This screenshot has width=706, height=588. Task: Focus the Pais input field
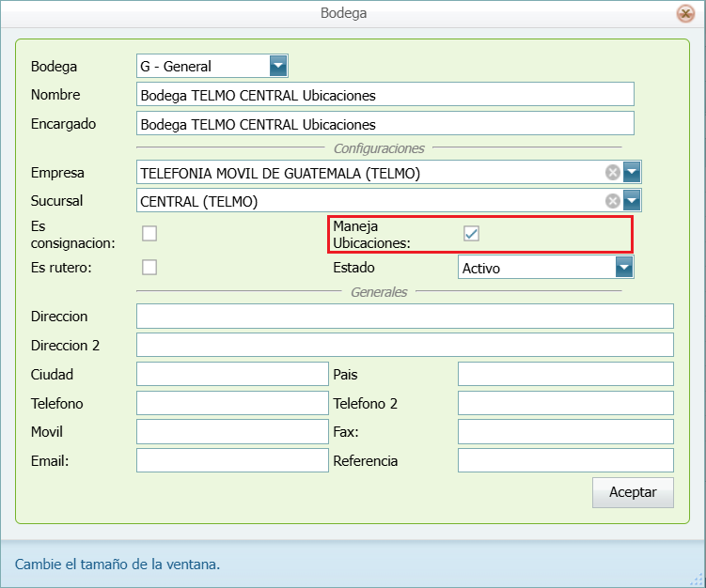pos(565,374)
